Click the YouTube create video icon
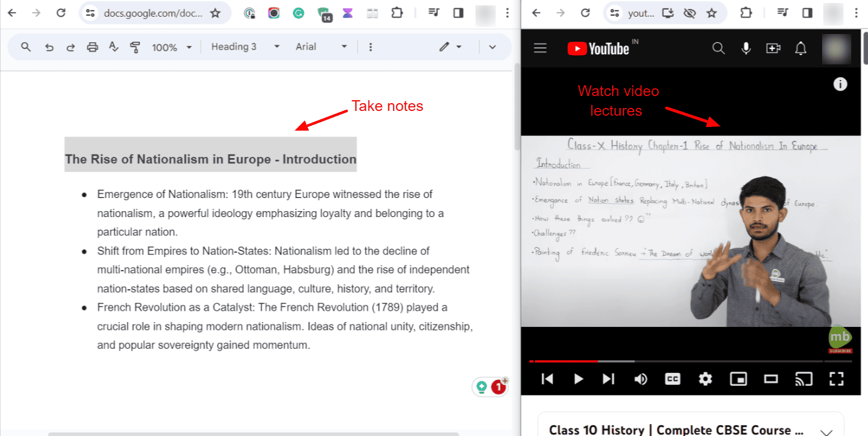Viewport: 868px width, 436px height. click(x=773, y=49)
